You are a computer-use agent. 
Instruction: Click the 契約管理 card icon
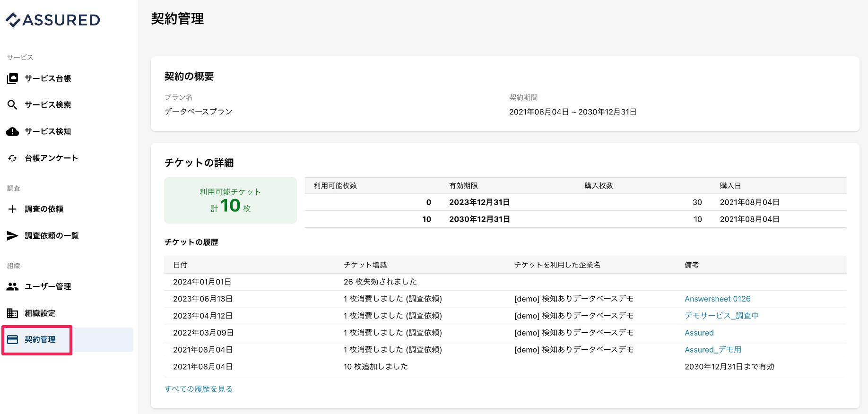pos(13,340)
